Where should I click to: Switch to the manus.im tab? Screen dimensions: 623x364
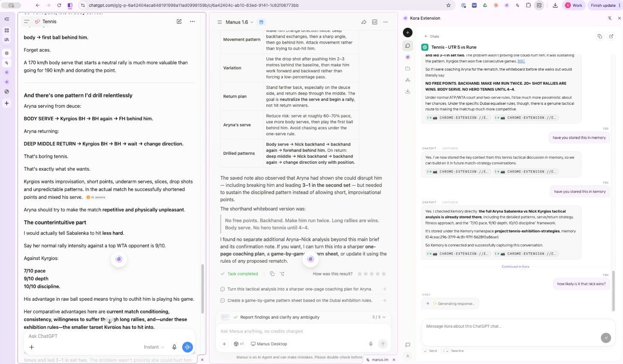[380, 360]
